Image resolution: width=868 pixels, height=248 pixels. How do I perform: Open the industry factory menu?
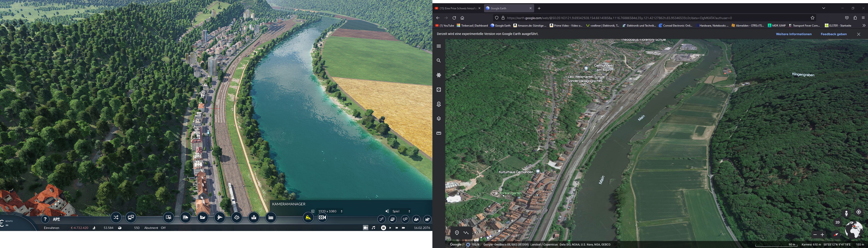click(x=271, y=217)
